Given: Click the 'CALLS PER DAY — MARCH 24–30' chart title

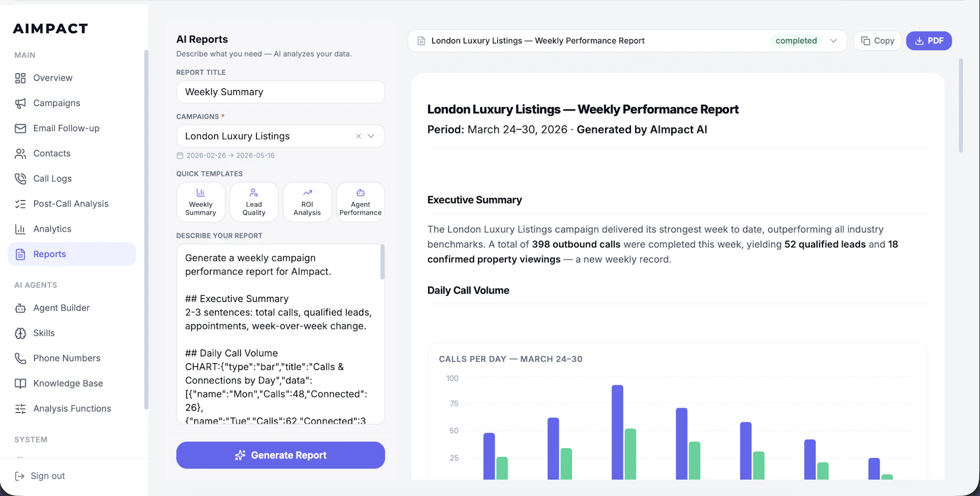Looking at the screenshot, I should pos(511,359).
